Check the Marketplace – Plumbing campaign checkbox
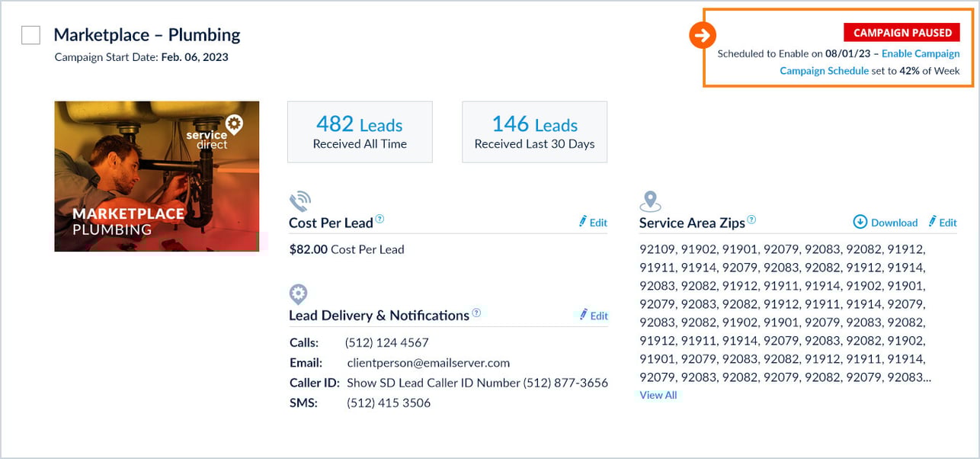 (x=30, y=35)
